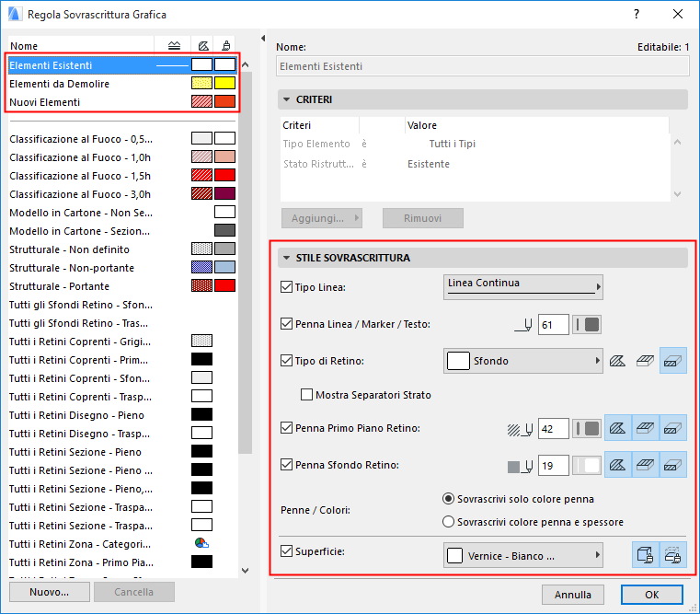
Task: Open background pen color swatch next to 19
Action: pos(587,466)
